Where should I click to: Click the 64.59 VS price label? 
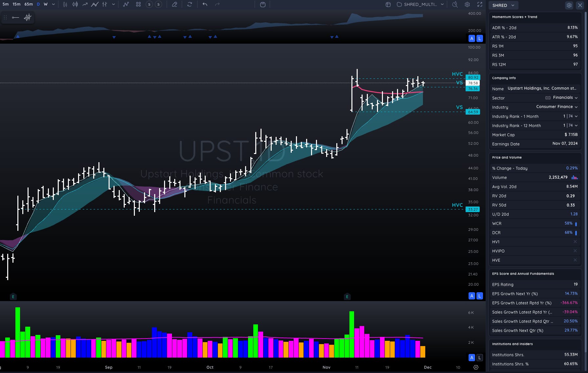(x=473, y=112)
